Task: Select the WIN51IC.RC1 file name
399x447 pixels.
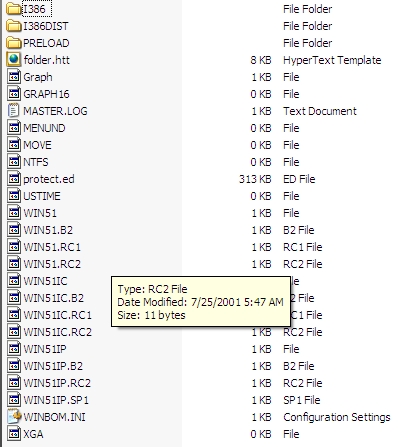Action: (x=57, y=315)
